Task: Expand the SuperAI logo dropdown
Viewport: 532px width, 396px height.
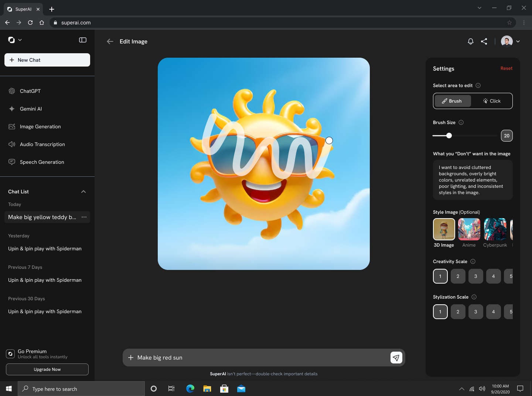Action: point(20,40)
